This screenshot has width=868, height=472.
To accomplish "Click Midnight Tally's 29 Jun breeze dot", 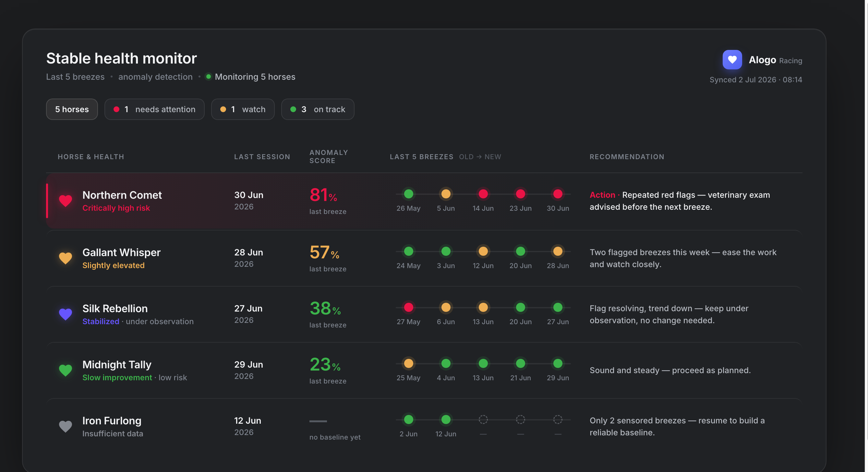I will pyautogui.click(x=558, y=364).
